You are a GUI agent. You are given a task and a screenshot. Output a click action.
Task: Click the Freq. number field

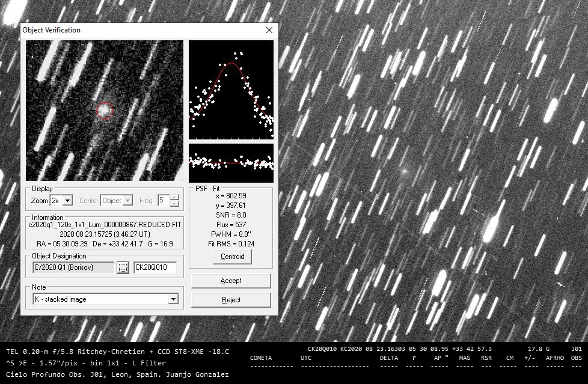163,201
